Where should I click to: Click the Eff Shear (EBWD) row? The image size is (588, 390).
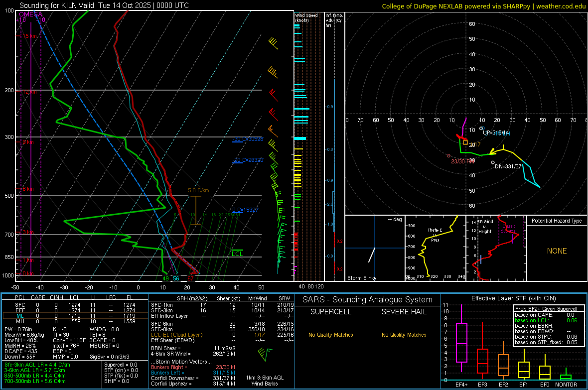click(x=222, y=340)
